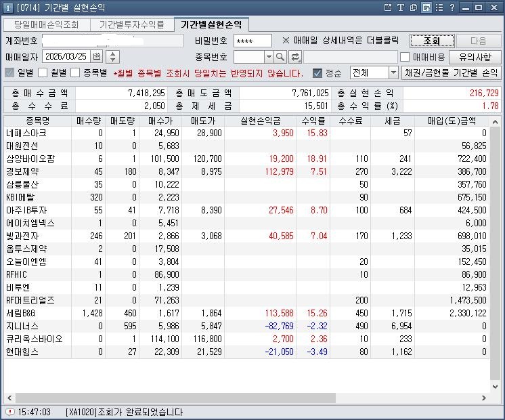Click the 매입(도)금액 column header
505x420 pixels.
[452, 121]
